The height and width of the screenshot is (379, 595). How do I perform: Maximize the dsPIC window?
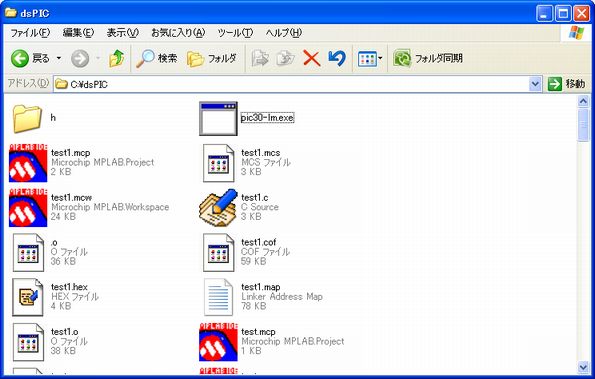[563, 14]
